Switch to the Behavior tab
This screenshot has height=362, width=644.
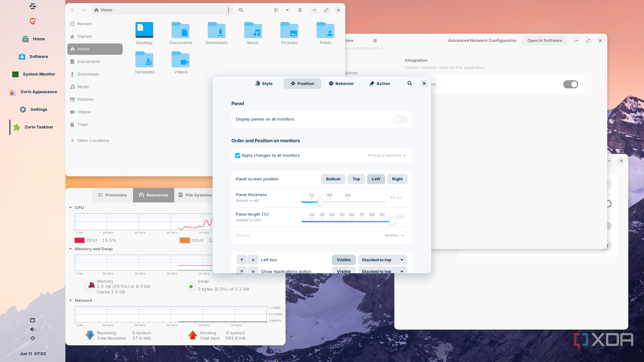tap(341, 83)
